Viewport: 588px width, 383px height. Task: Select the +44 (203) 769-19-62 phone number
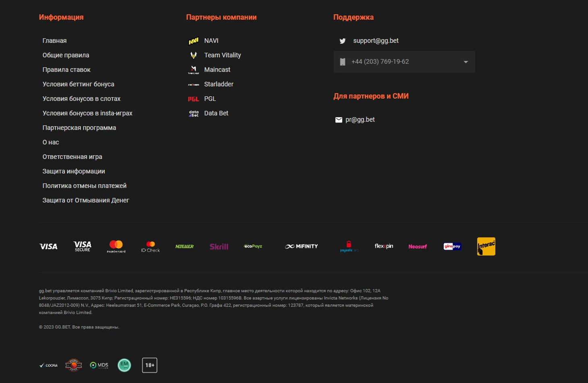coord(380,62)
